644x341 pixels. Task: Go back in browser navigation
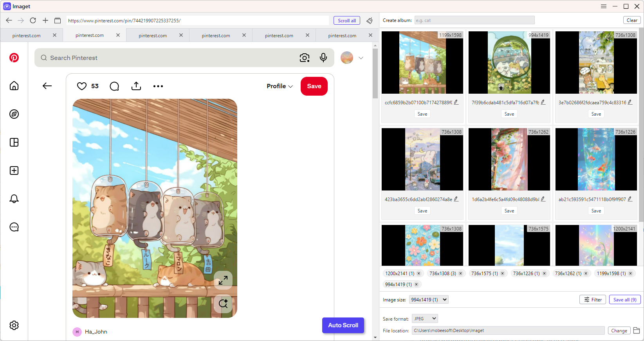pyautogui.click(x=9, y=20)
